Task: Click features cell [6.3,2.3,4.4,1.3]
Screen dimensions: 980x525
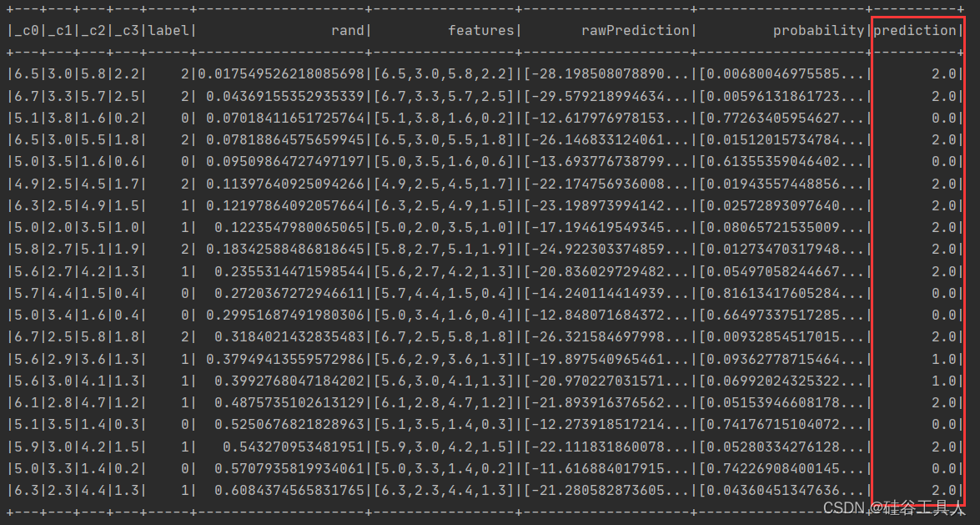Action: (x=444, y=491)
